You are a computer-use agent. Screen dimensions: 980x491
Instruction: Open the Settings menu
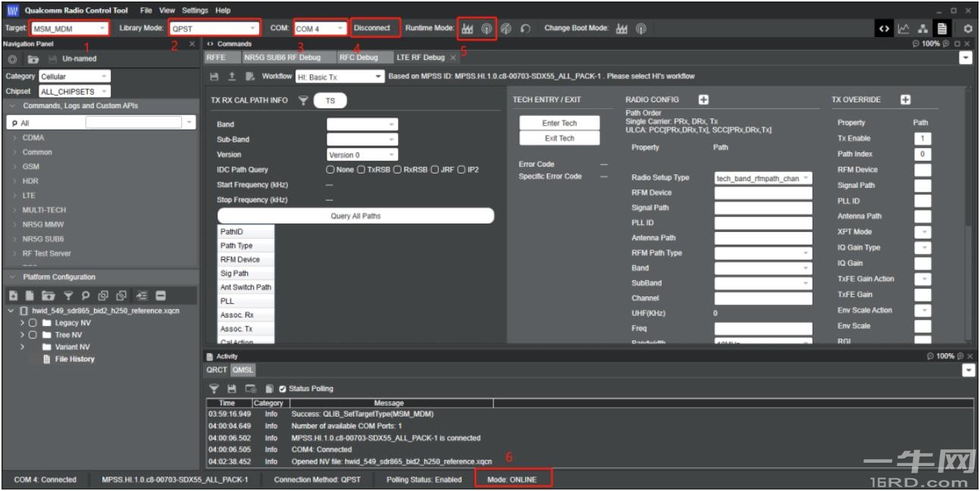(195, 11)
